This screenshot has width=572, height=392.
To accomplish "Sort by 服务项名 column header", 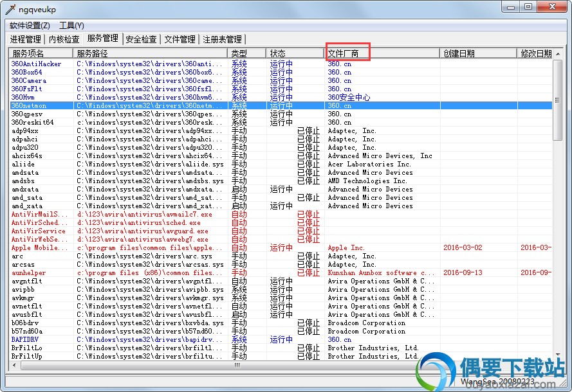I will [x=41, y=53].
